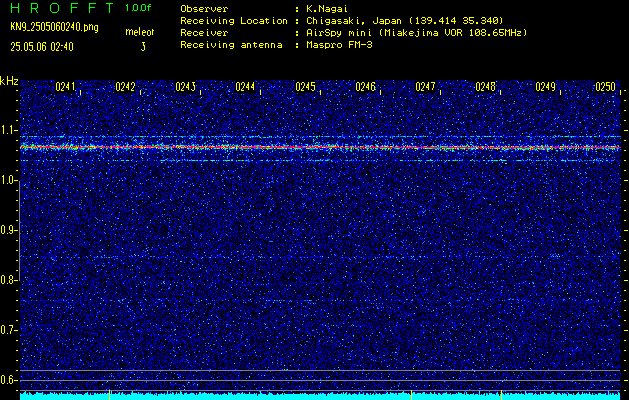Viewport: 629px width, 400px height.
Task: Click the 1.0 kHz axis label
Action: click(10, 180)
